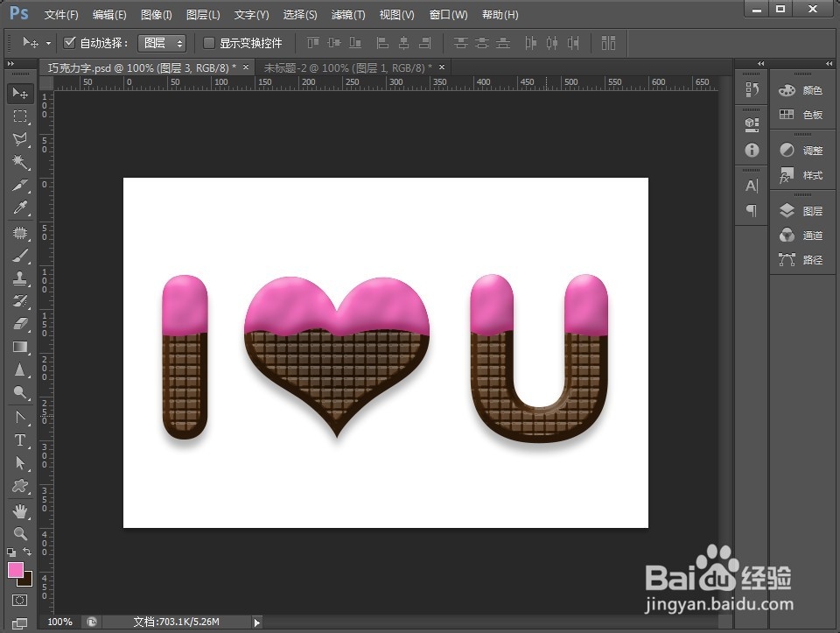Open the History panel icon

[752, 89]
